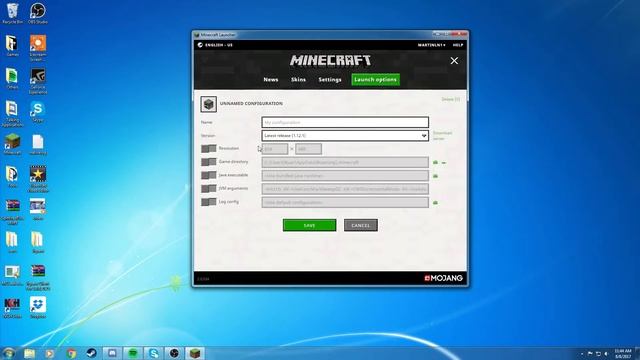Enable the Resolution toggle
The image size is (640, 360).
pos(209,149)
